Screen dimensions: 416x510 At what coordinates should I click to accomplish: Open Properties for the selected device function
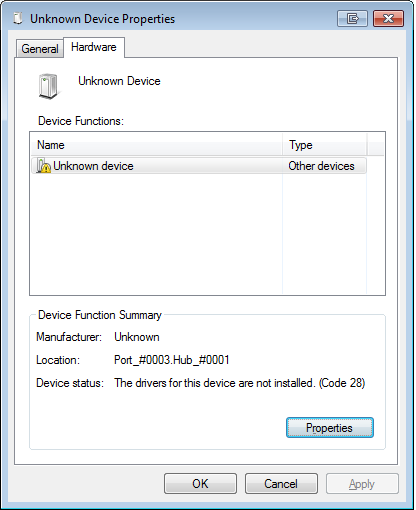pos(330,428)
